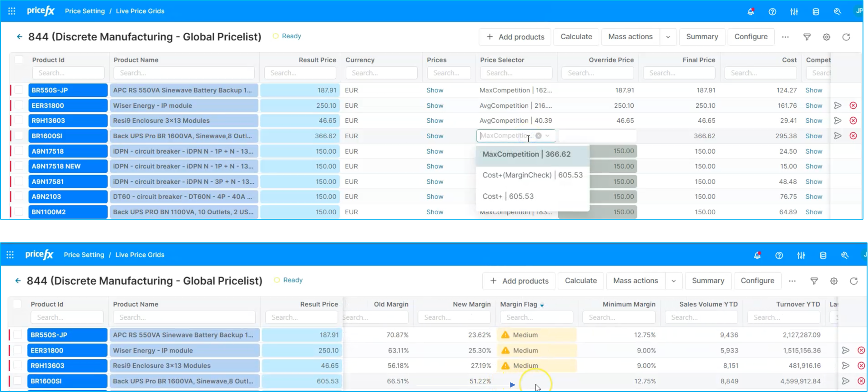Click Add products in the upper toolbar
The width and height of the screenshot is (868, 392).
pos(515,37)
